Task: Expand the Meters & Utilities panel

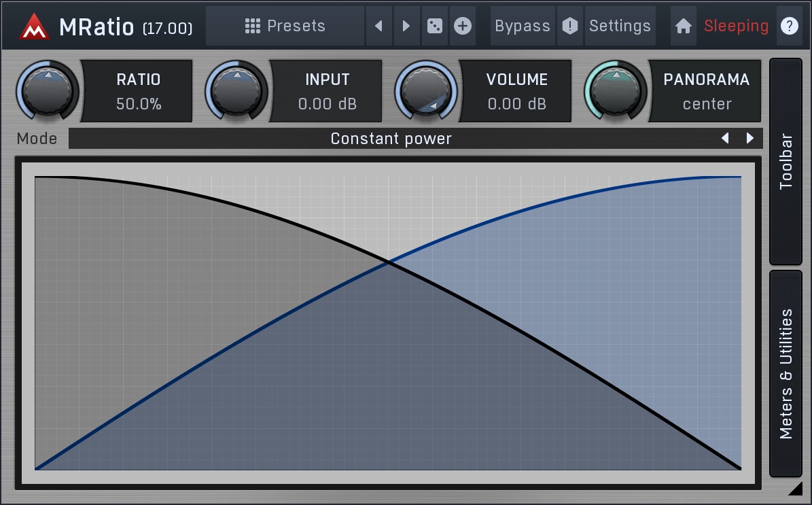Action: click(785, 373)
